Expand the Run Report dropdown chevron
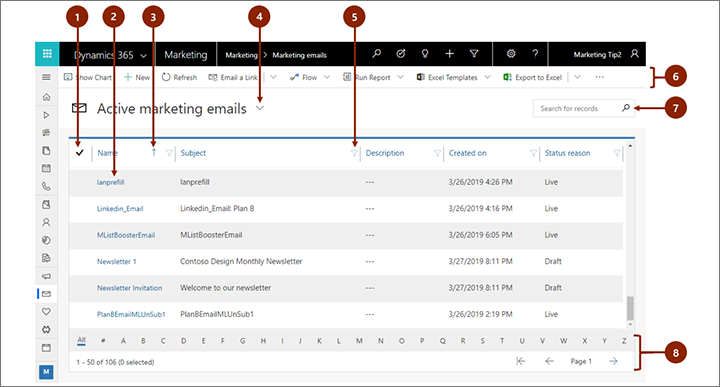The image size is (720, 387). [400, 77]
